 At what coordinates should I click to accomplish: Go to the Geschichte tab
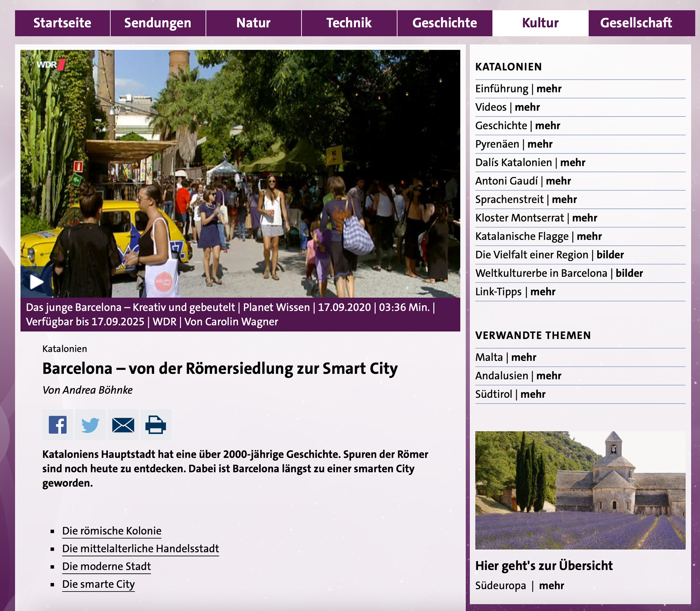[x=444, y=23]
